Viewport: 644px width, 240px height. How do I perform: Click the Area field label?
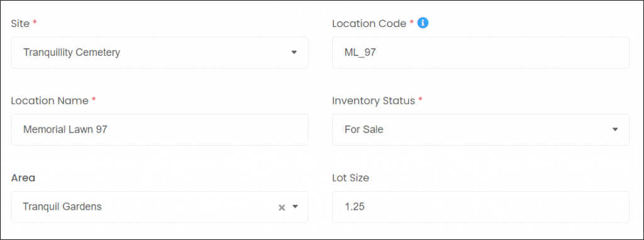point(23,178)
